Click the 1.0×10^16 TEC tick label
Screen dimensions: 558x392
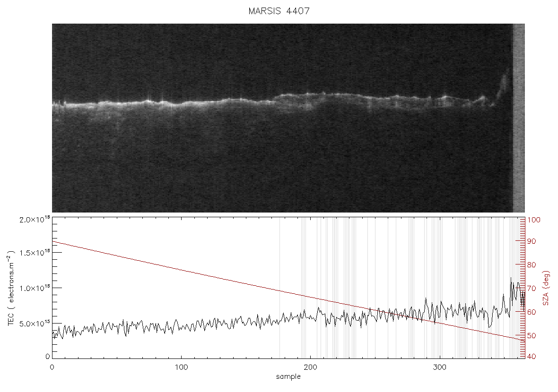[x=35, y=288]
